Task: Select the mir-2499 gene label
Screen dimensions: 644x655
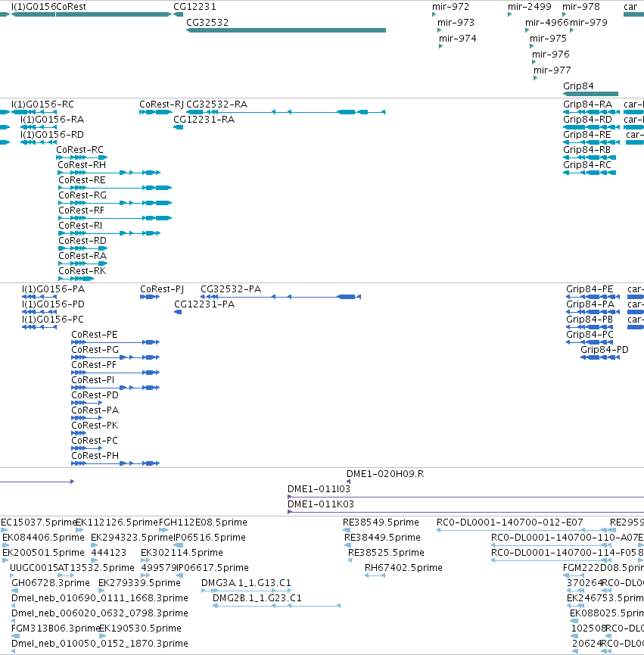Action: 530,7
